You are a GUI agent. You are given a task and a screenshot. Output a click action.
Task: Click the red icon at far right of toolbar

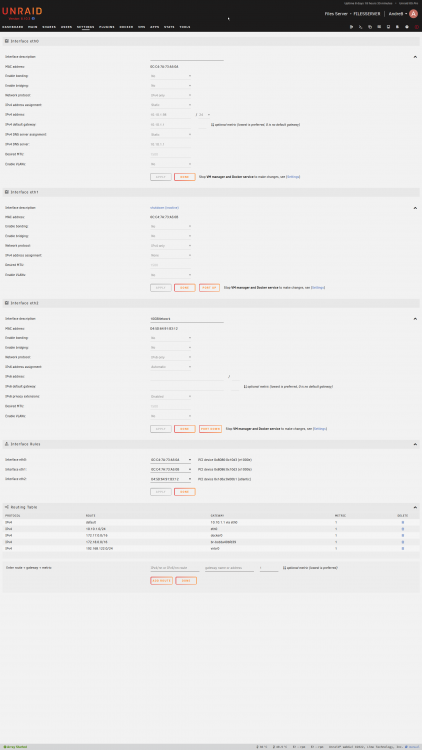tap(416, 27)
